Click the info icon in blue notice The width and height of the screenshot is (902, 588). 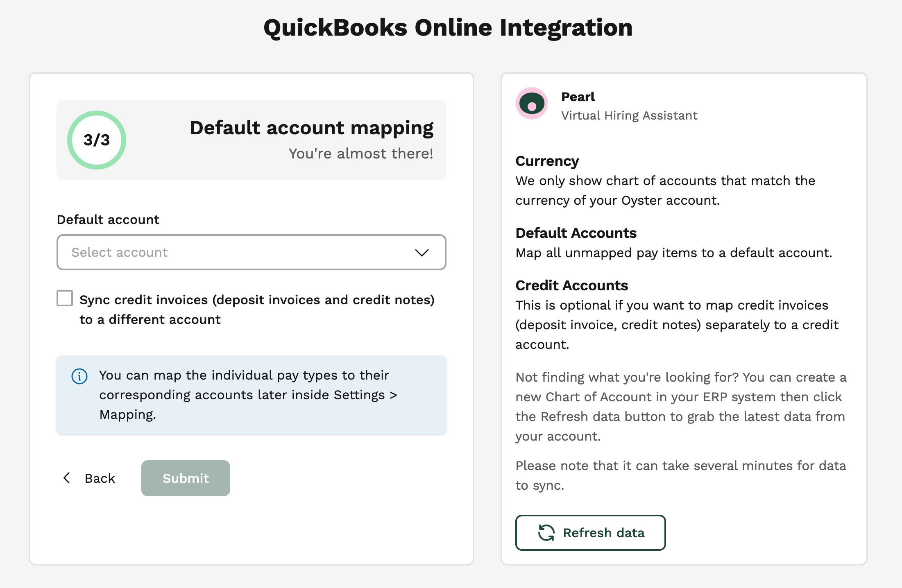[x=79, y=376]
